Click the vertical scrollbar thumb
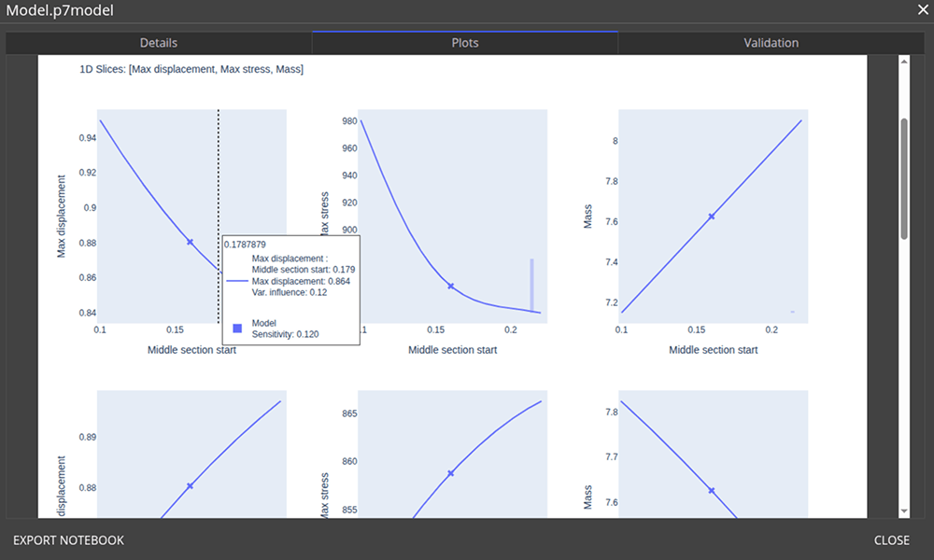Screen dimensions: 934x560 point(903,177)
